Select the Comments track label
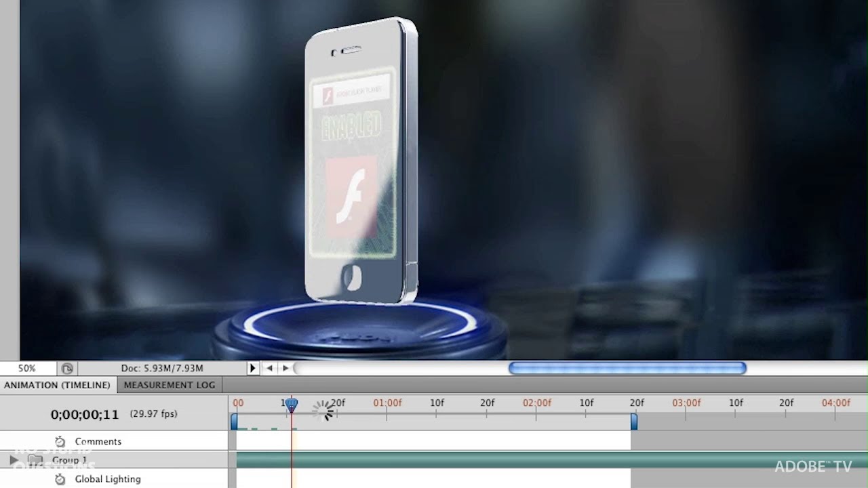The image size is (868, 488). [x=98, y=441]
